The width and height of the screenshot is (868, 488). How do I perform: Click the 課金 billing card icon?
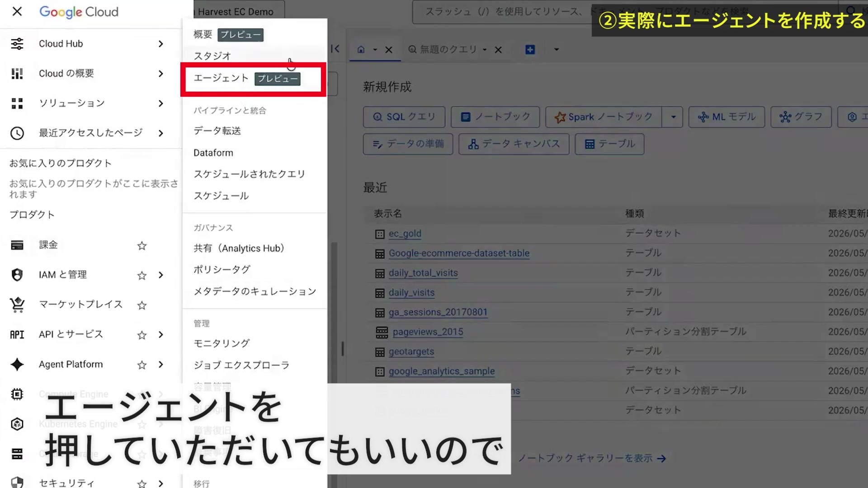(x=17, y=245)
